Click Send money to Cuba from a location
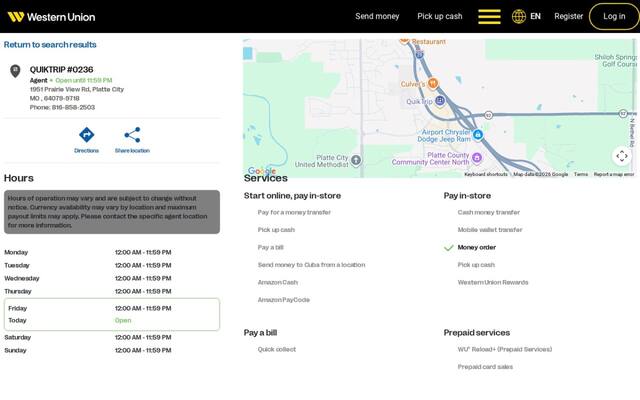 point(311,265)
